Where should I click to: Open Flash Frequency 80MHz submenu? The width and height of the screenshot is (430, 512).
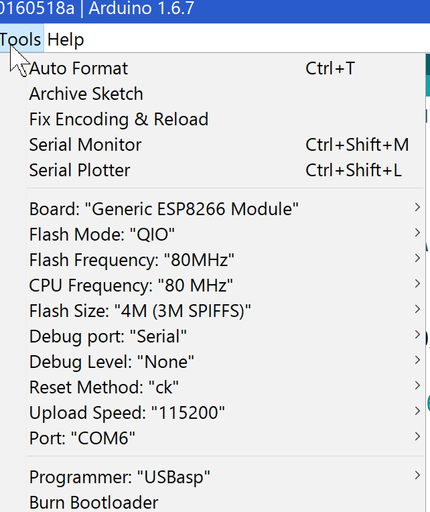click(225, 260)
